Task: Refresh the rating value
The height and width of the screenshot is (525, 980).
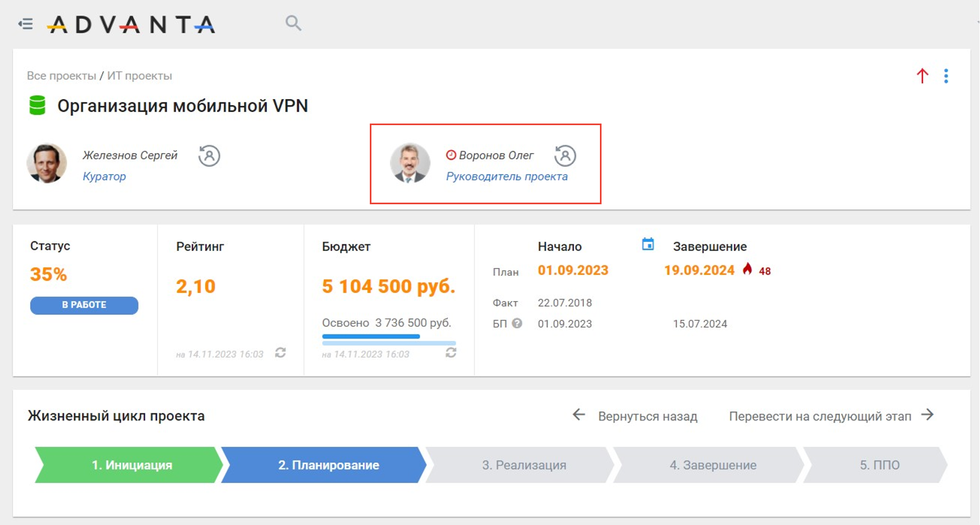Action: [280, 353]
